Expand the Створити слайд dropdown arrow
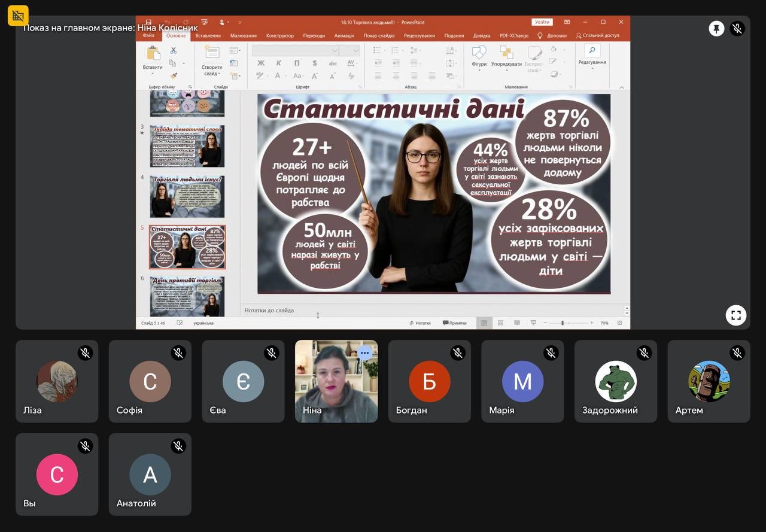The height and width of the screenshot is (532, 766). tap(219, 74)
